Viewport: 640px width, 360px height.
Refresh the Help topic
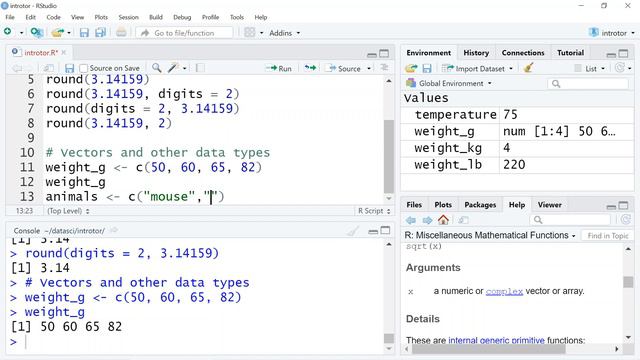(x=626, y=220)
